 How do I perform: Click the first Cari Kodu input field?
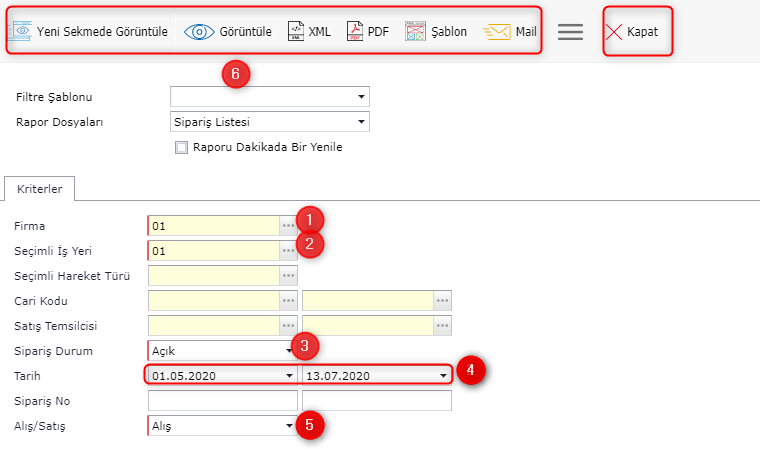coord(214,301)
